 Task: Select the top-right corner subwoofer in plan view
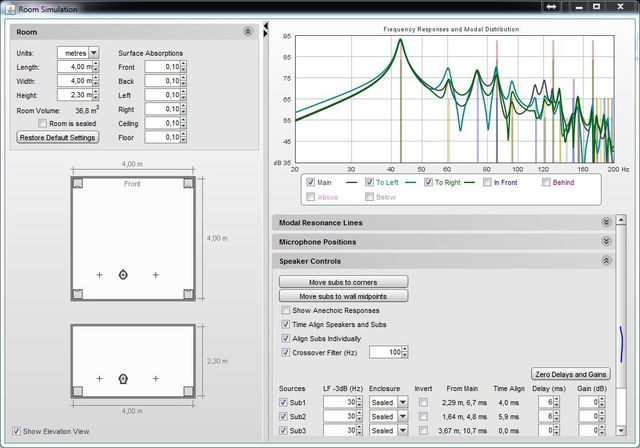pyautogui.click(x=188, y=183)
